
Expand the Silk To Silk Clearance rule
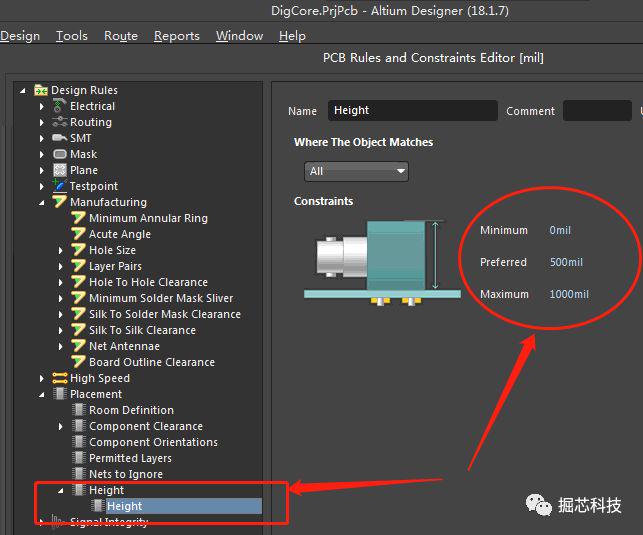61,330
